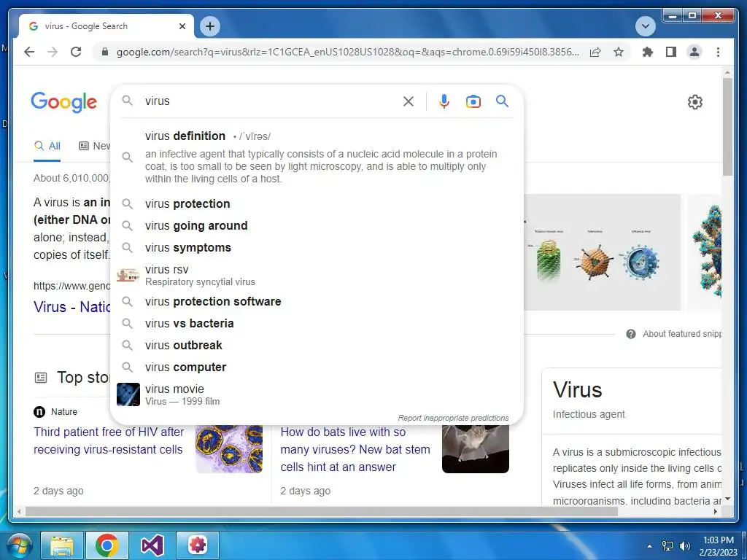Bookmark this page with the star
The image size is (747, 560).
point(619,52)
